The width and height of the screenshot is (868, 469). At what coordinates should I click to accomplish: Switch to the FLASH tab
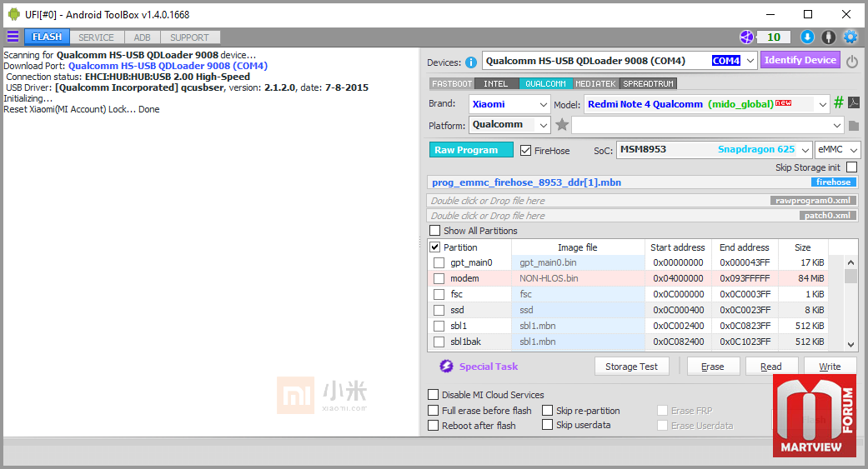click(47, 37)
